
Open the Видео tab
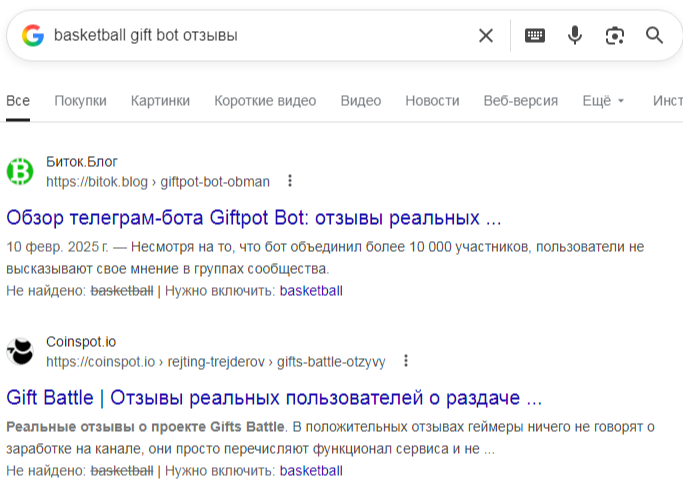point(361,101)
